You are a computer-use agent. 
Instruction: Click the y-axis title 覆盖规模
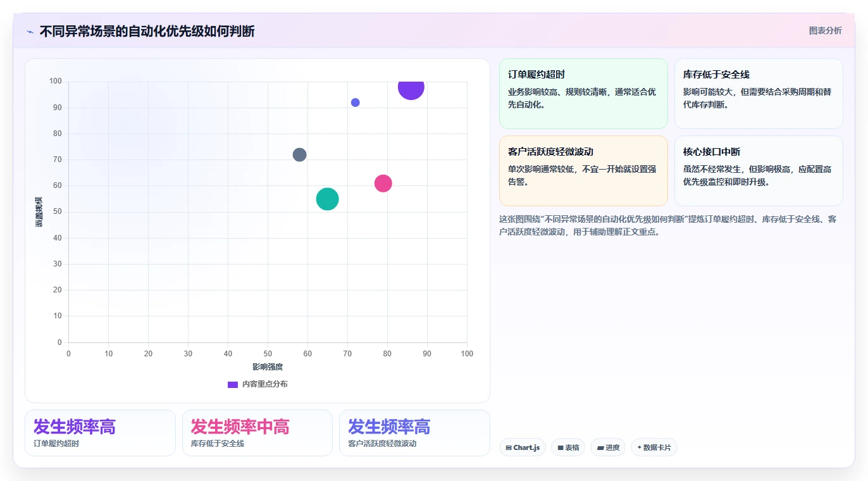click(39, 212)
